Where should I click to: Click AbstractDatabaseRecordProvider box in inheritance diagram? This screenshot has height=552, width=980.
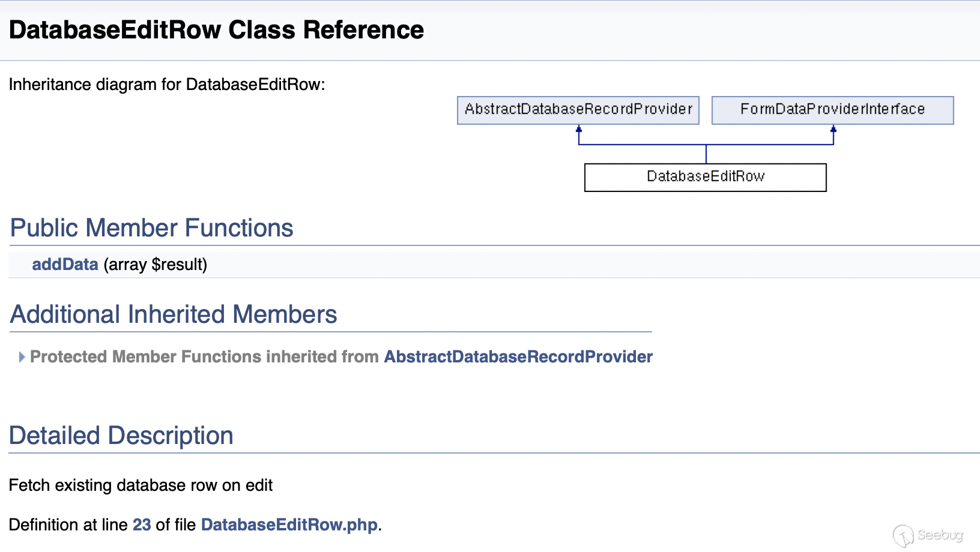coord(578,110)
